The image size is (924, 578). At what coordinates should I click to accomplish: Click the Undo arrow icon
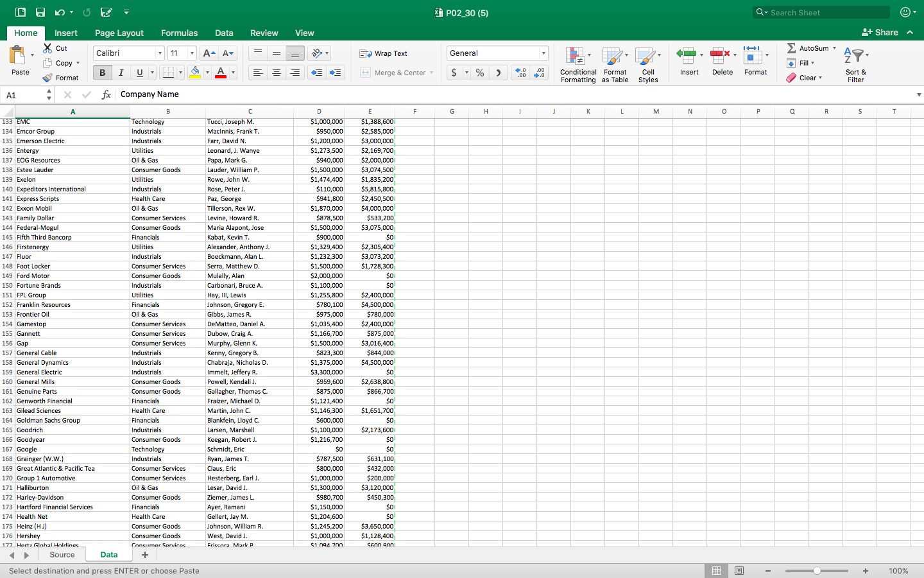(x=60, y=12)
